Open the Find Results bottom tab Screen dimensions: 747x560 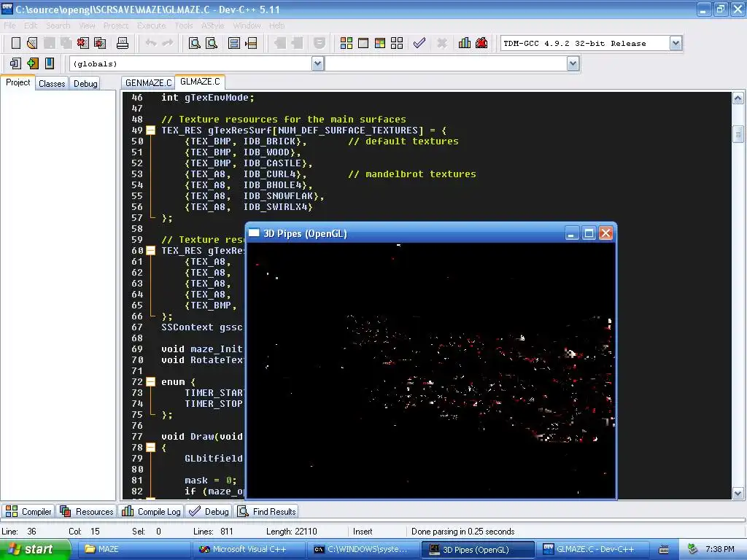(x=267, y=511)
